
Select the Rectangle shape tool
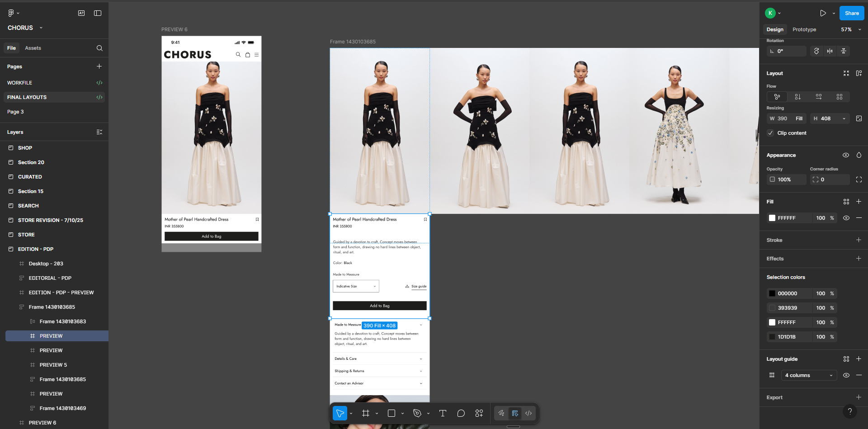[392, 413]
